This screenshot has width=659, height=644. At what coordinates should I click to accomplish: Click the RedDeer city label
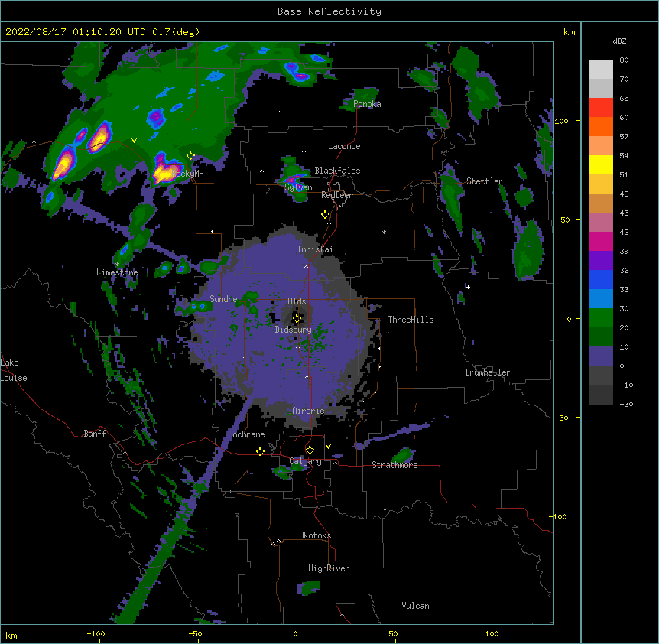point(336,195)
